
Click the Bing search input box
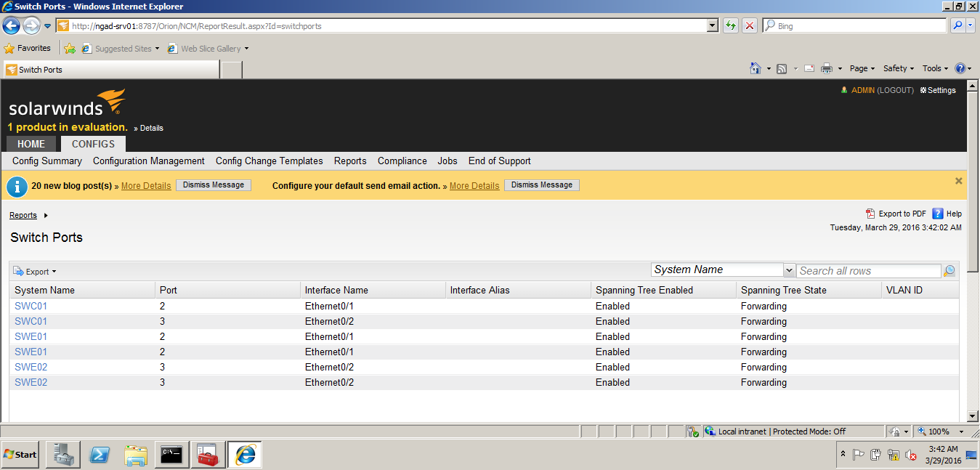pos(854,25)
